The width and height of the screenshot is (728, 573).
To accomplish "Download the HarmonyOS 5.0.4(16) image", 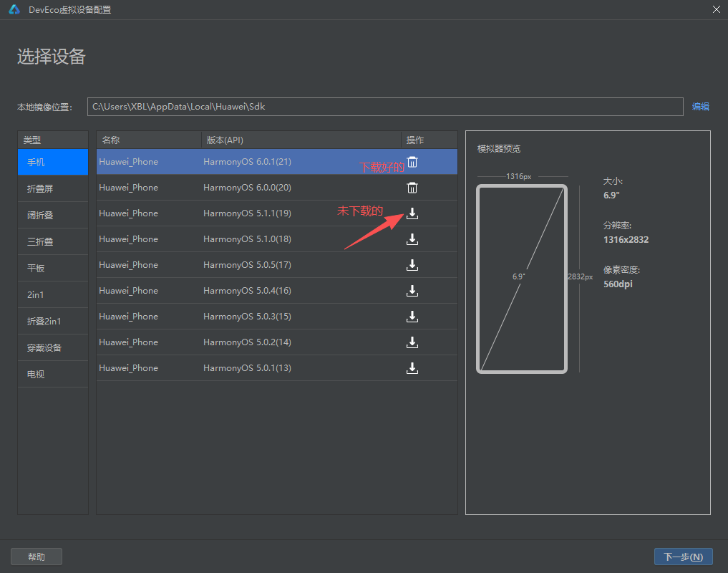I will pos(412,291).
